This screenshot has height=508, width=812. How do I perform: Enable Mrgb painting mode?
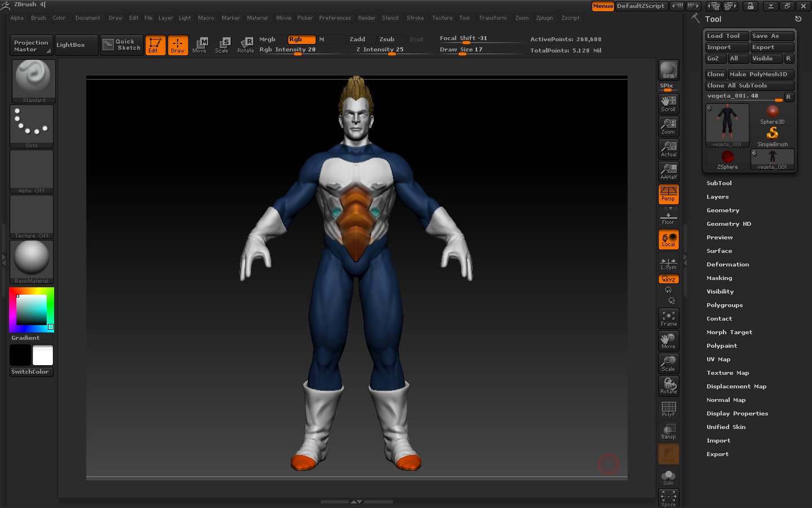coord(271,40)
